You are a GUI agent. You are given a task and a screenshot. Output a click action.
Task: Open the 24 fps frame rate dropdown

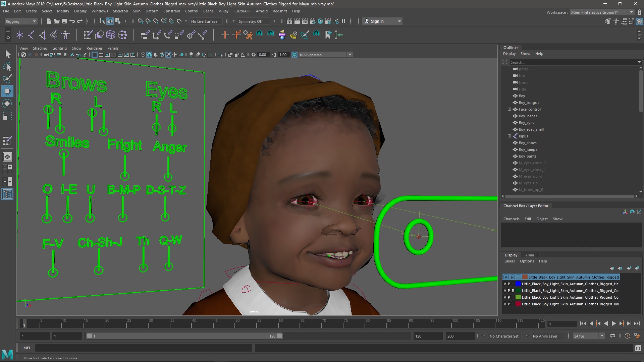[x=589, y=336]
